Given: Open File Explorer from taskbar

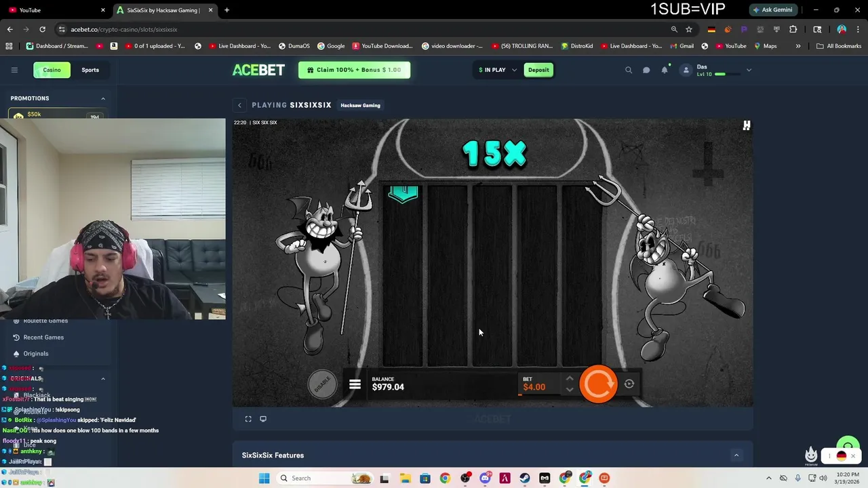Looking at the screenshot, I should (405, 478).
